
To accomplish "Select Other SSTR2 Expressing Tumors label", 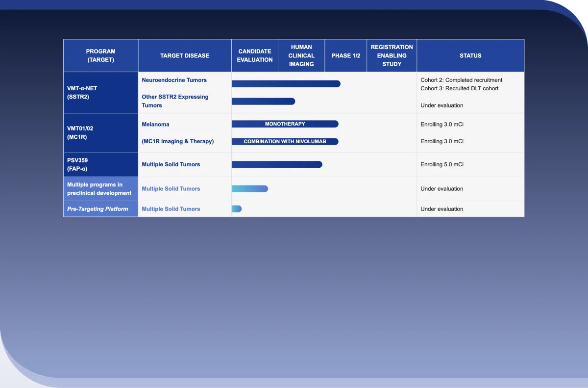I will point(175,101).
